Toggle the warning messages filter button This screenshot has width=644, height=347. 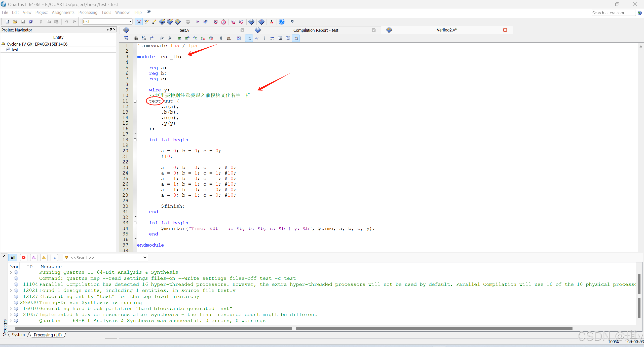point(44,258)
